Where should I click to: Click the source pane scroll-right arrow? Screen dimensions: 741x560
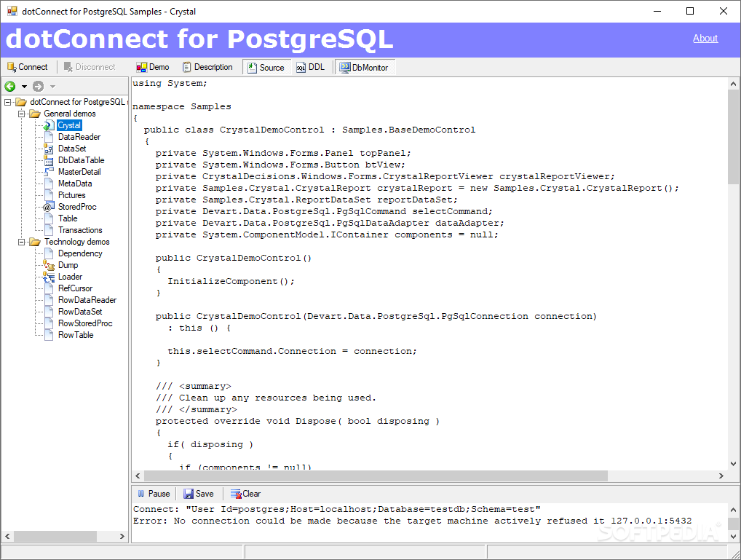pos(721,476)
